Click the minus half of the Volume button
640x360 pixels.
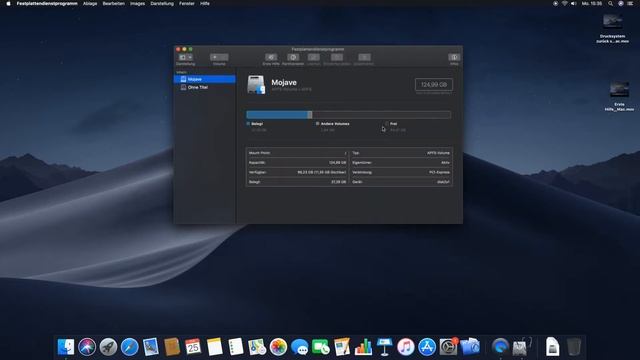point(224,57)
